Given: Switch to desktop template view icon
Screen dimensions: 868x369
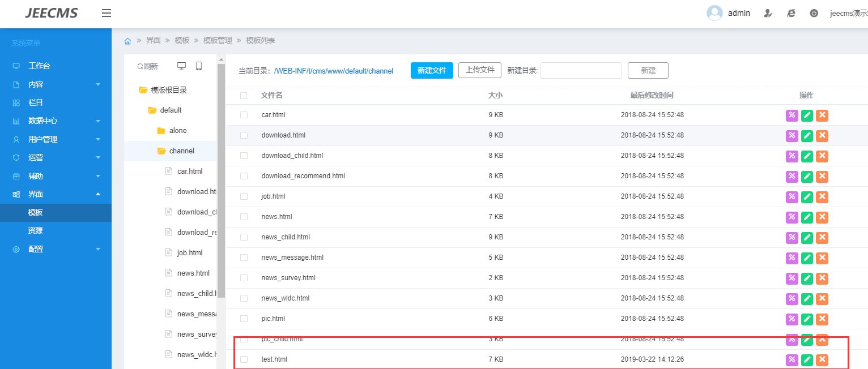Looking at the screenshot, I should click(x=181, y=66).
